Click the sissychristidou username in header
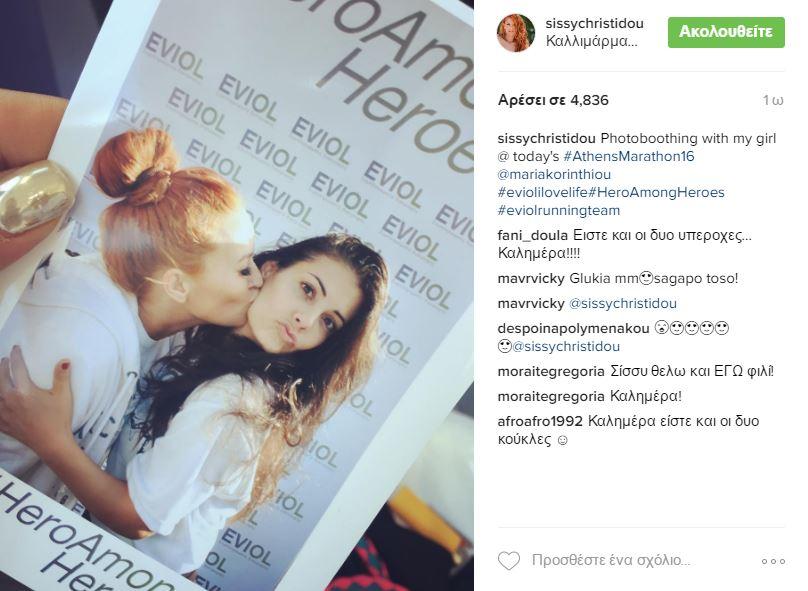Screen dimensions: 808x591 [x=594, y=24]
